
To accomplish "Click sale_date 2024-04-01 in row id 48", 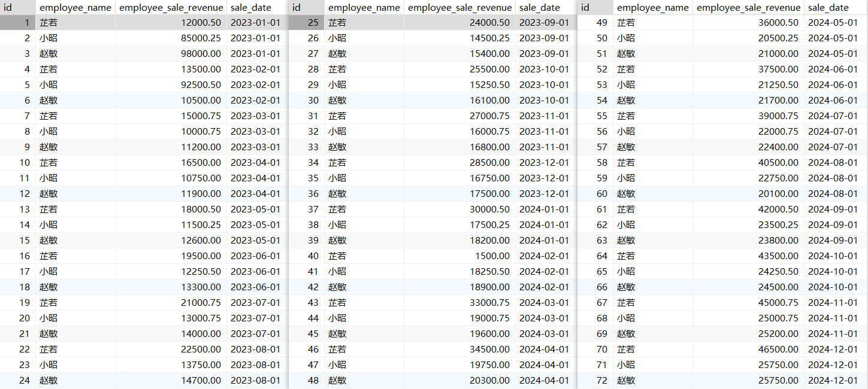I will [x=544, y=380].
